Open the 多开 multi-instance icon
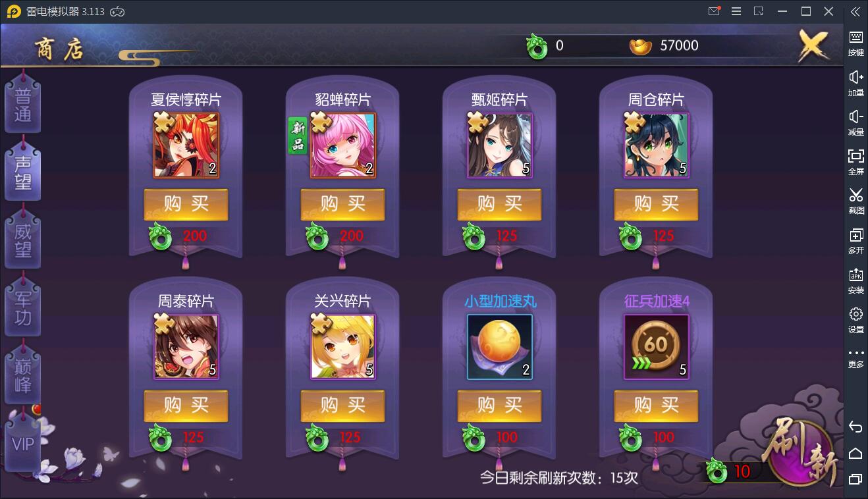The image size is (868, 499). [x=855, y=242]
